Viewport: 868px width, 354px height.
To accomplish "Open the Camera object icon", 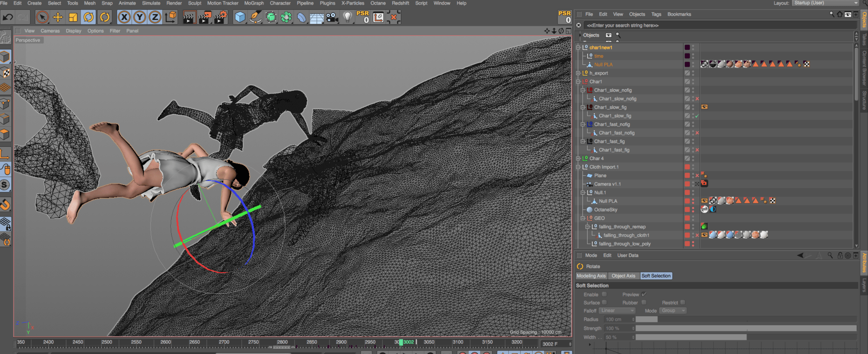I will 332,17.
